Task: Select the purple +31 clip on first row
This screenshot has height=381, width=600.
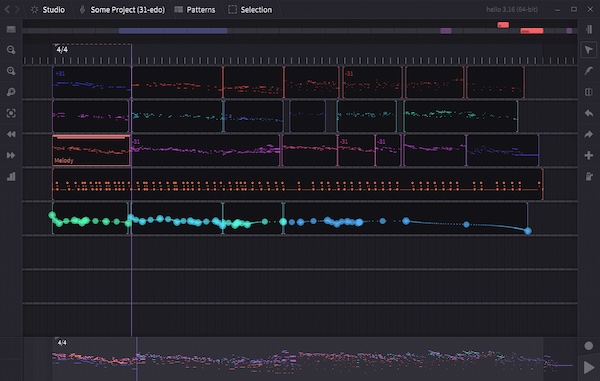Action: (91, 83)
